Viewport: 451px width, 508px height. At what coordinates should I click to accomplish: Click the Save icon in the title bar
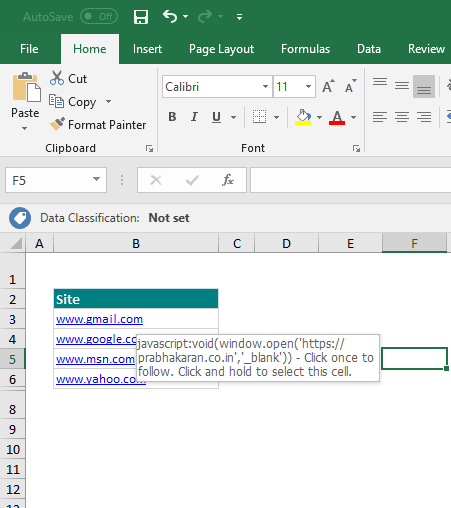point(141,17)
